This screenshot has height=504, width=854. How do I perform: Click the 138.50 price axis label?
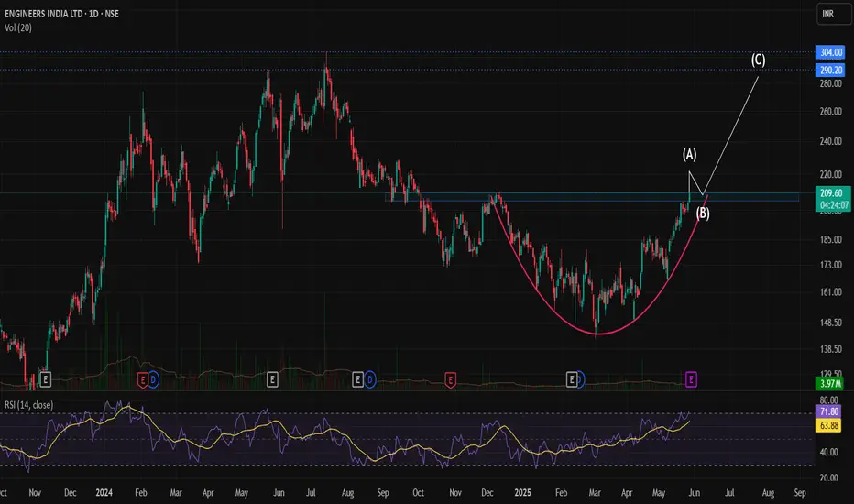(830, 349)
